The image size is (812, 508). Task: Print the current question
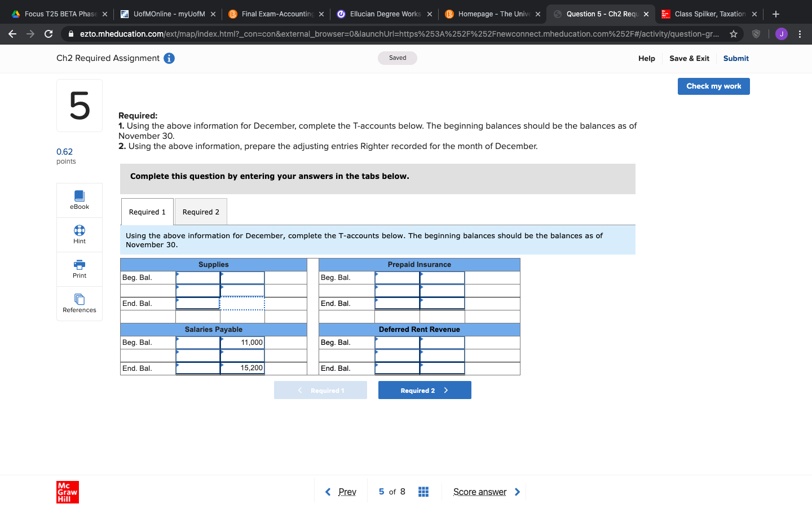click(80, 269)
